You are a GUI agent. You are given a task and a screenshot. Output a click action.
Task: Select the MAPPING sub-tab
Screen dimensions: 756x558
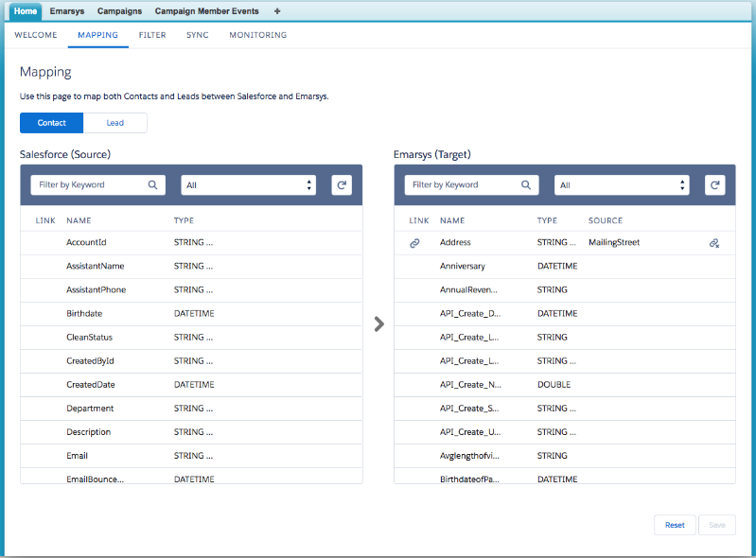(x=97, y=35)
